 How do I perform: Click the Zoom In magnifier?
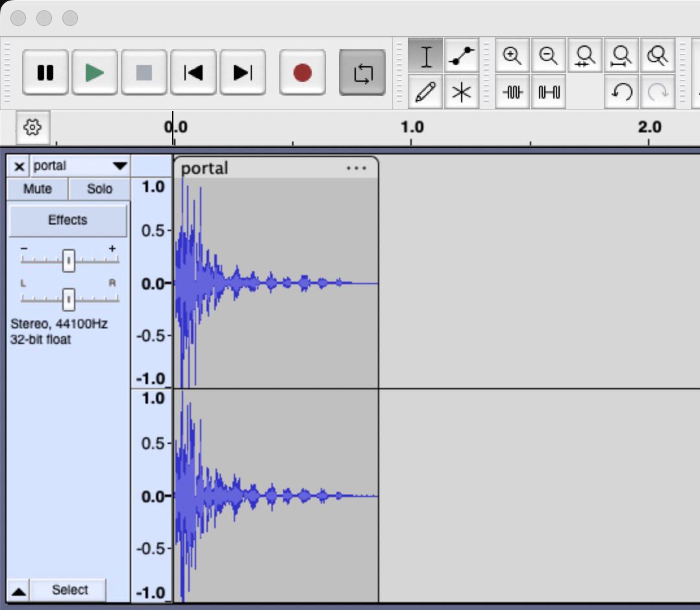(512, 56)
